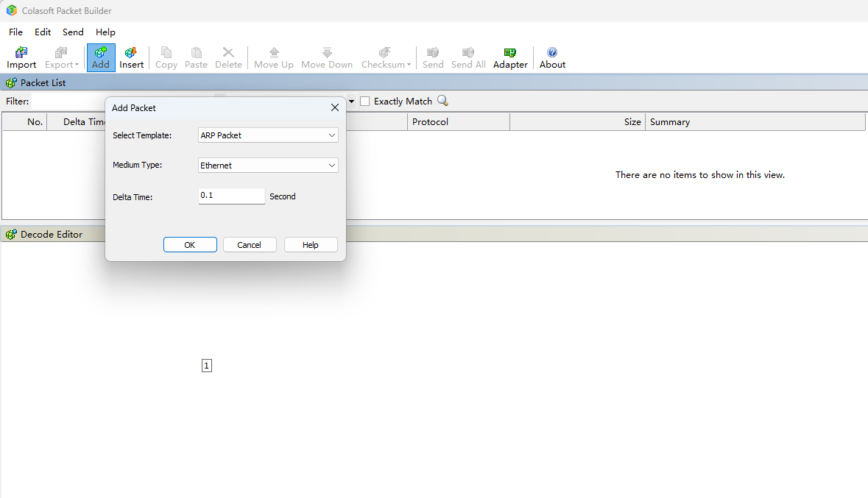Image resolution: width=868 pixels, height=498 pixels.
Task: Click the About toolbar icon
Action: coord(551,57)
